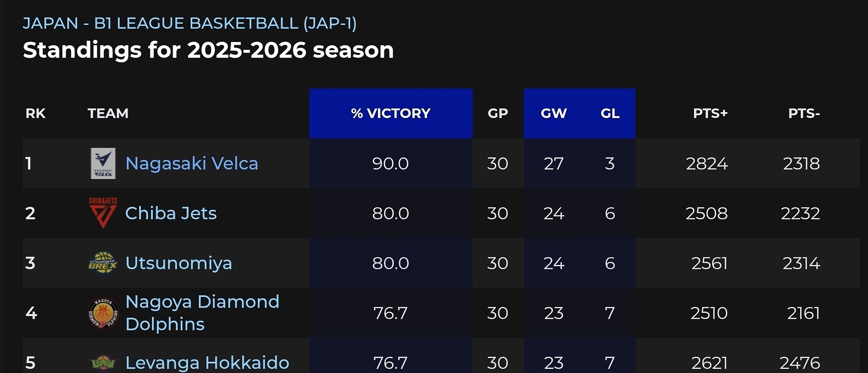The height and width of the screenshot is (373, 868).
Task: Open the Nagasaki Velca team page
Action: tap(192, 163)
